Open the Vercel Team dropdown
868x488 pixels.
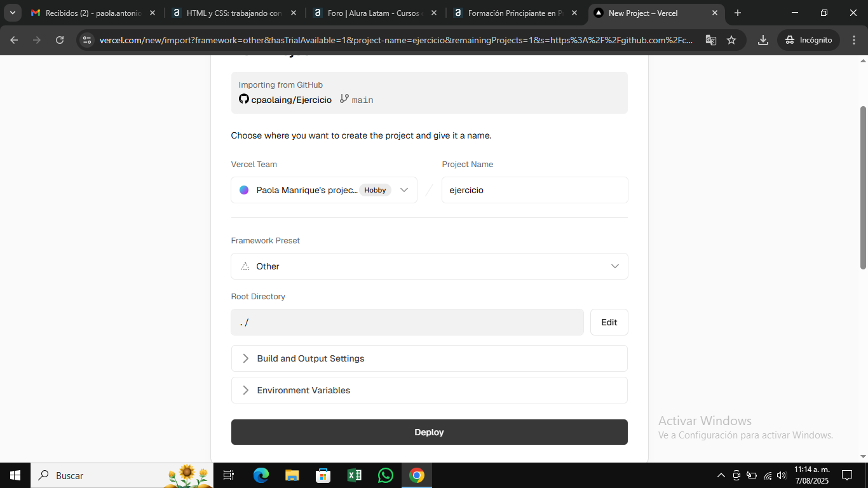(324, 190)
